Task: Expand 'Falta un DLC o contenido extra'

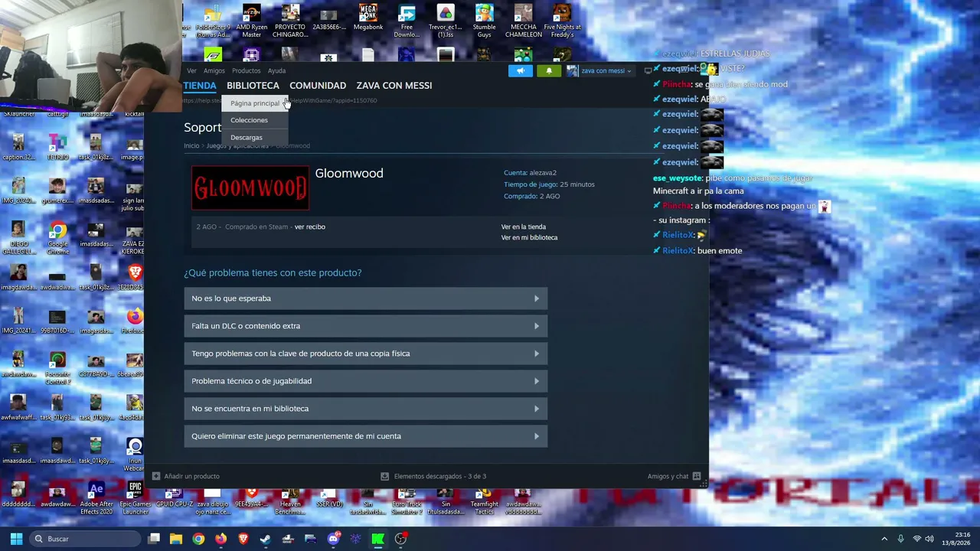Action: pos(366,326)
